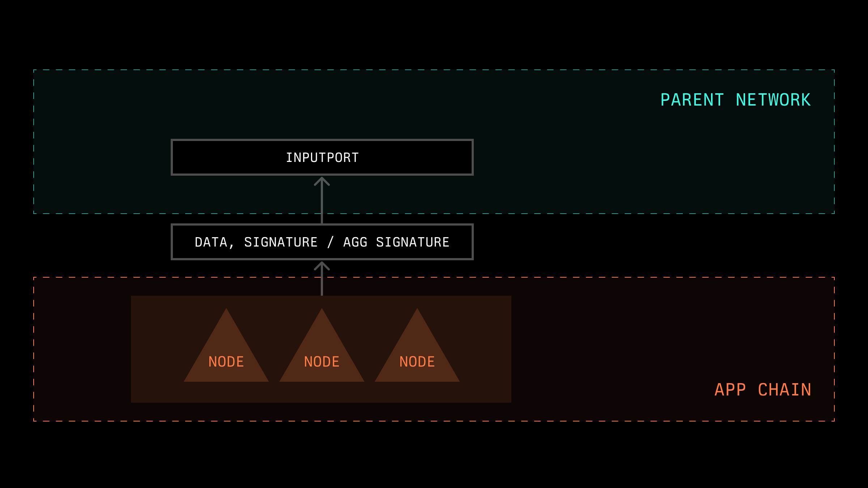The height and width of the screenshot is (488, 868).
Task: Click the APP CHAIN label
Action: pyautogui.click(x=763, y=390)
